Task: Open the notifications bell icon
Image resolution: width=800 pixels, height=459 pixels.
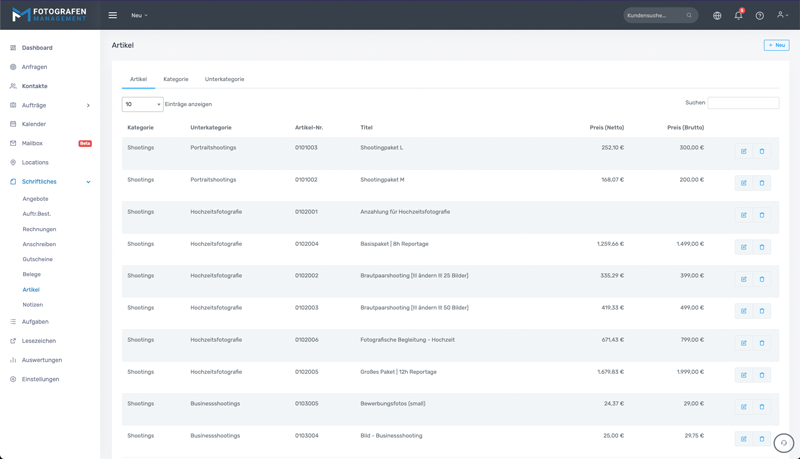Action: tap(738, 15)
